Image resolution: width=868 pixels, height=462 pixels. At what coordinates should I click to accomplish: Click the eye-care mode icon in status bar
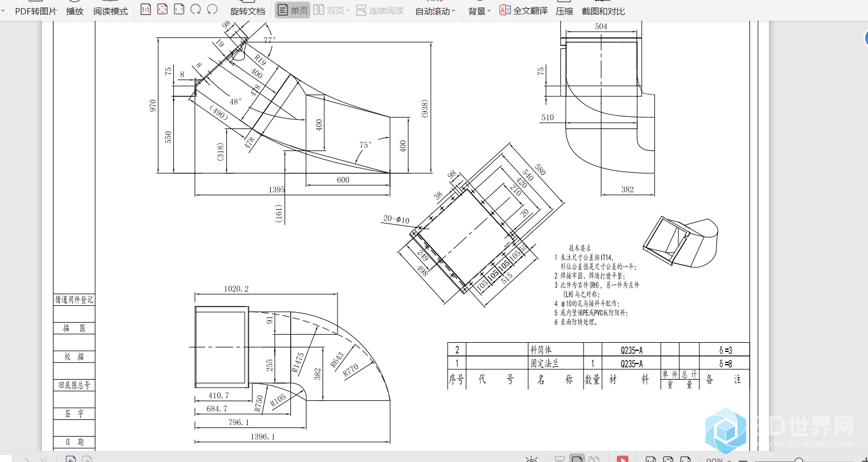coord(531,459)
